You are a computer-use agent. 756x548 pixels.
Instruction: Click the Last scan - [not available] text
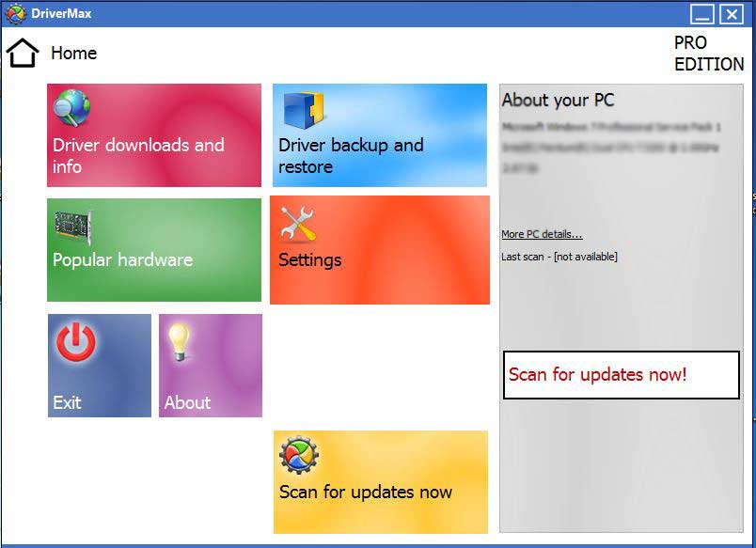point(559,257)
